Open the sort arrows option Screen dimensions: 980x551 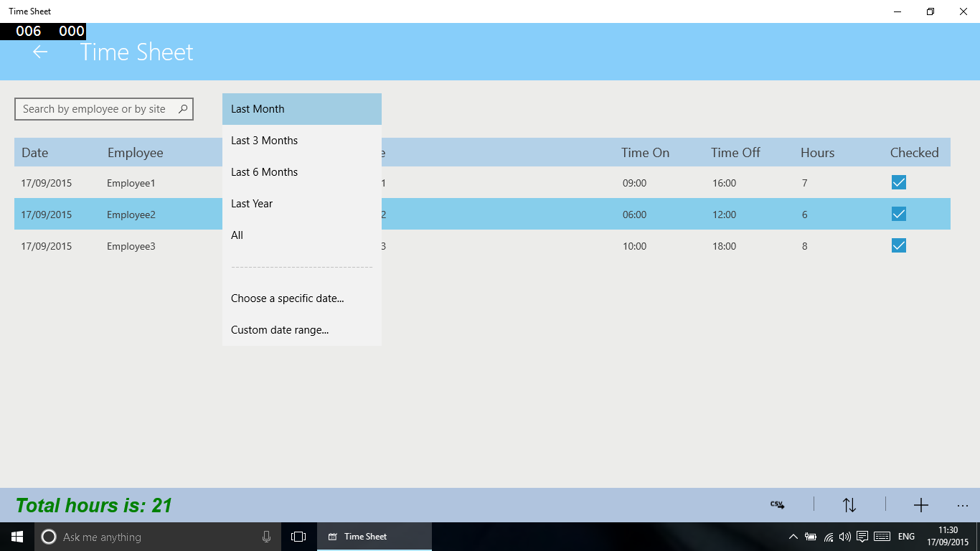(x=849, y=505)
